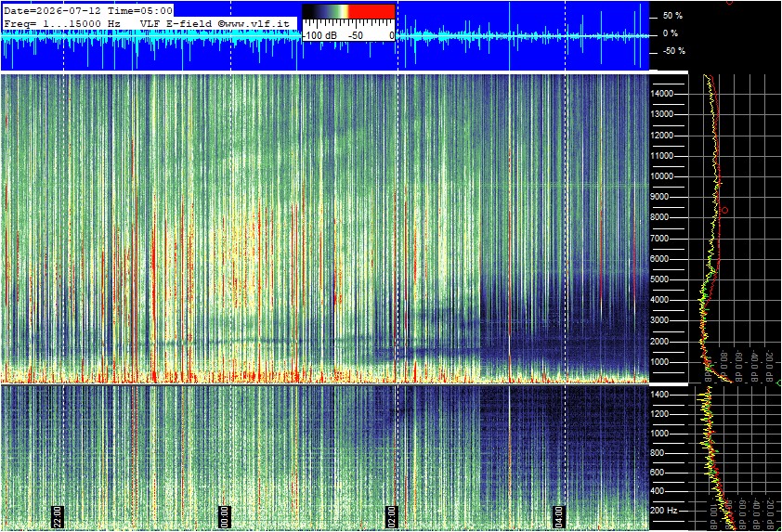Viewport: 782px width, 532px height.
Task: Click the 600 label on lower axis
Action: click(x=658, y=473)
